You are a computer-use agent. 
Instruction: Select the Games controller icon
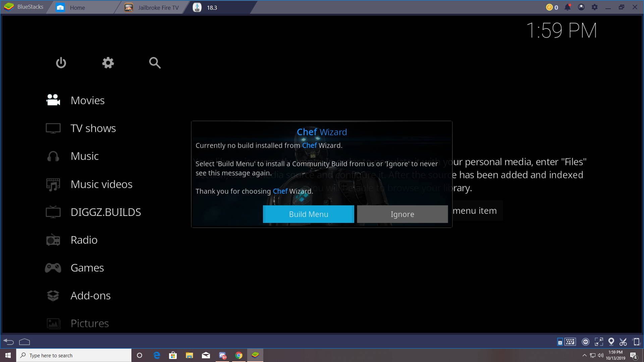point(53,268)
